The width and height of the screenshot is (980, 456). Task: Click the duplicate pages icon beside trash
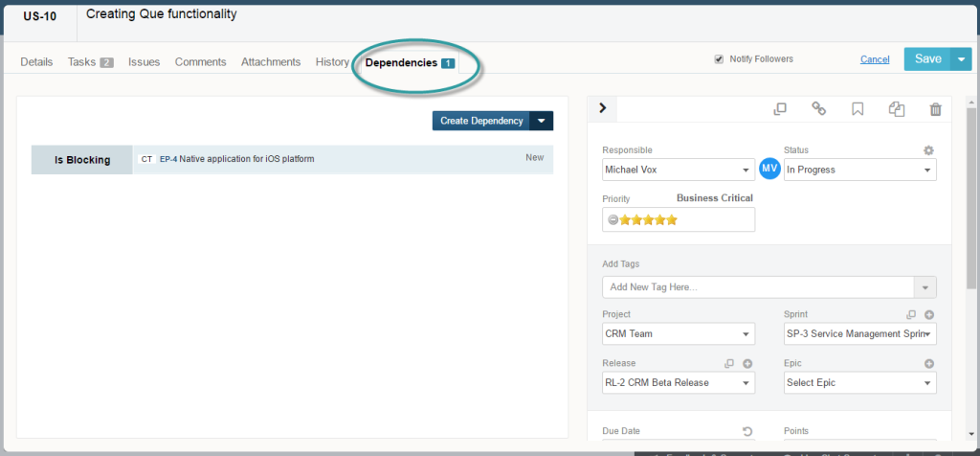[x=897, y=109]
